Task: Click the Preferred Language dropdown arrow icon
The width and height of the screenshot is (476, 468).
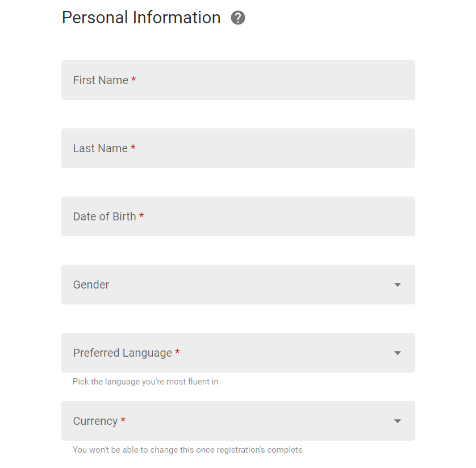Action: coord(398,353)
